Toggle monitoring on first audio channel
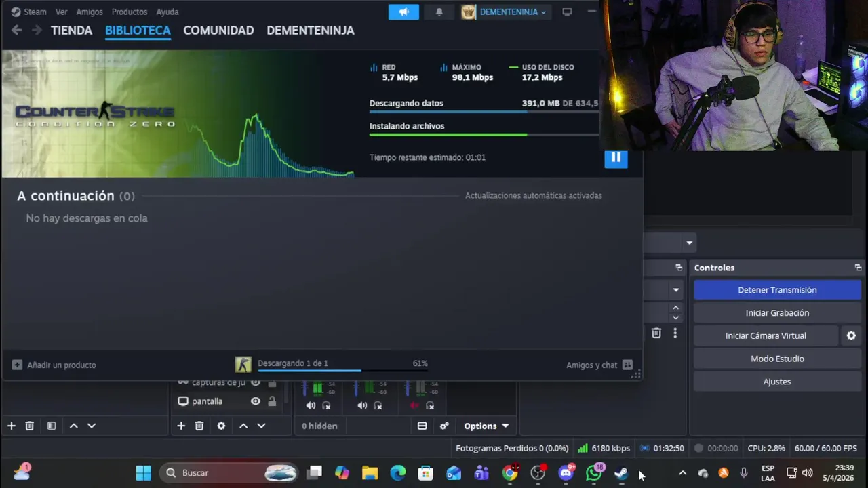Image resolution: width=868 pixels, height=488 pixels. coord(326,405)
